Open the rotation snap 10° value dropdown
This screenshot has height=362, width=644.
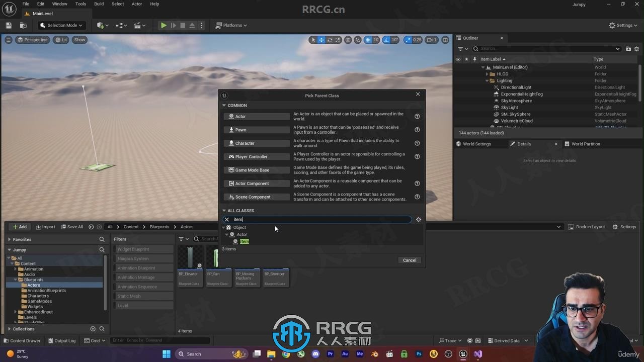coord(395,40)
